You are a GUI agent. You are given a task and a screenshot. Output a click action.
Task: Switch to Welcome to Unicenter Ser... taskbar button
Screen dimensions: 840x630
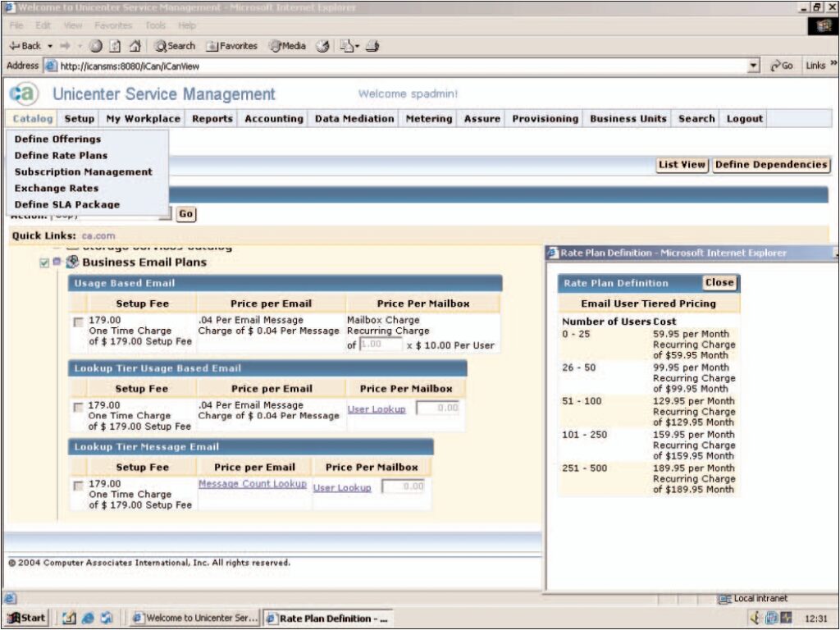(195, 619)
